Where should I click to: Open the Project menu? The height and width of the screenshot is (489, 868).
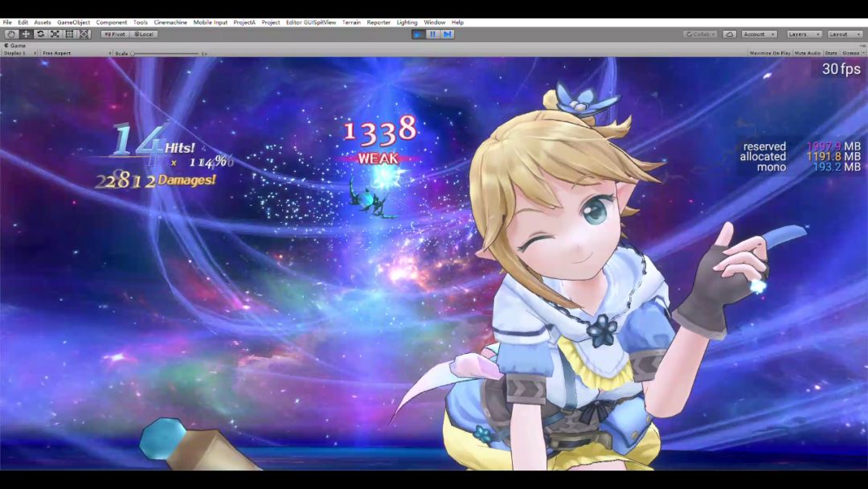pyautogui.click(x=271, y=23)
